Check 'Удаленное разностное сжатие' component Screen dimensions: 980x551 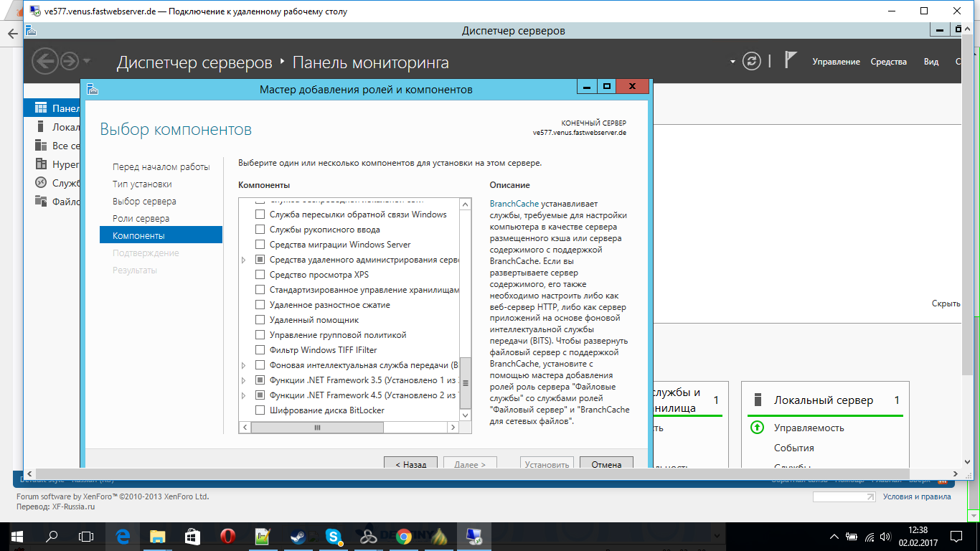[260, 305]
